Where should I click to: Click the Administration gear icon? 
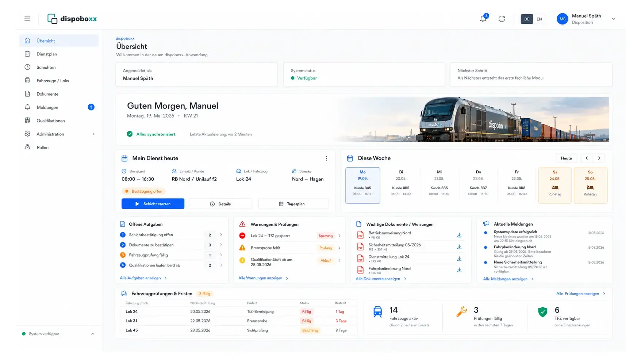tap(27, 134)
